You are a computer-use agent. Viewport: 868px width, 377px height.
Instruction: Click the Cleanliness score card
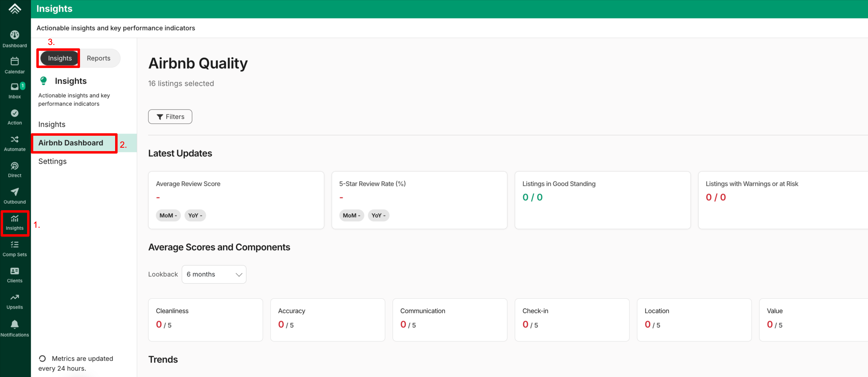click(x=205, y=319)
